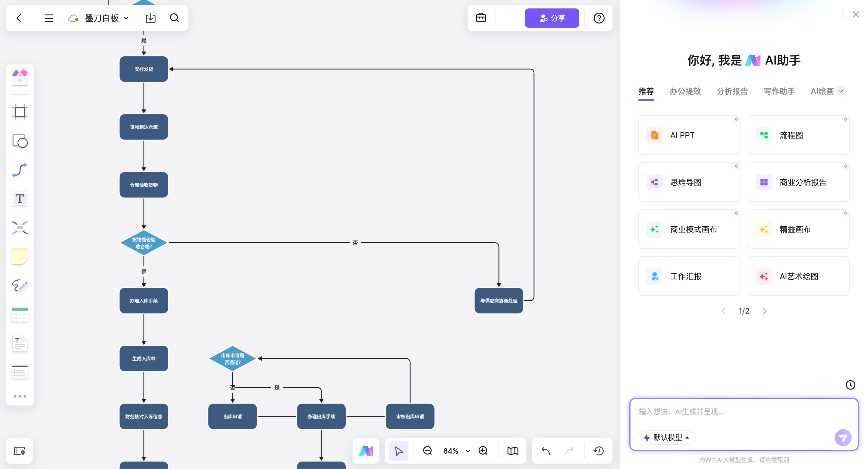Open the 墨刀白板 title dropdown
This screenshot has height=469, width=868.
coord(126,18)
